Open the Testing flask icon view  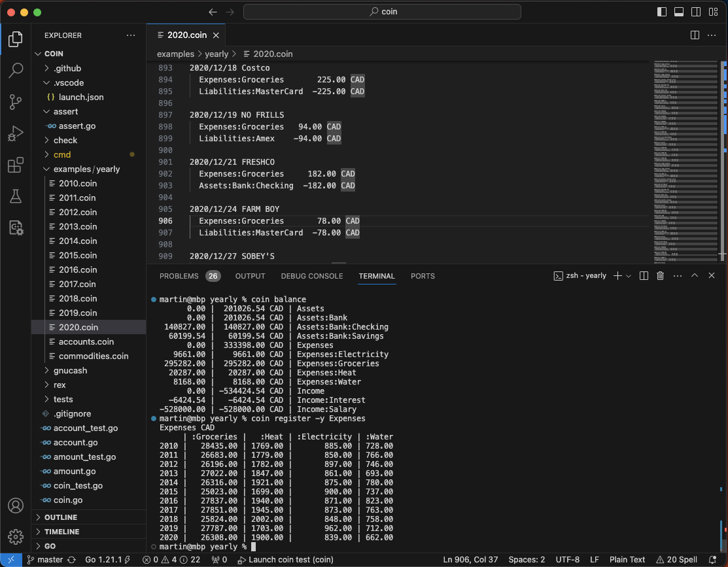pyautogui.click(x=16, y=196)
